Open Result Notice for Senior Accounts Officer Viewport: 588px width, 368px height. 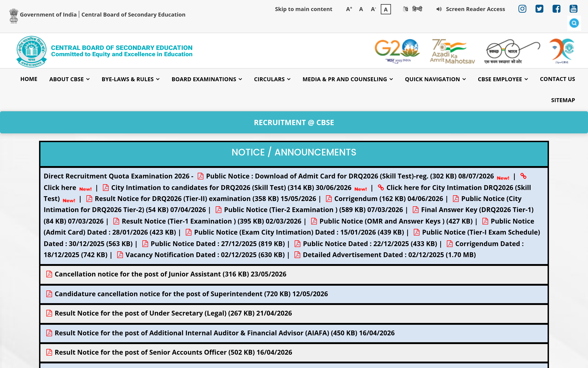point(173,352)
